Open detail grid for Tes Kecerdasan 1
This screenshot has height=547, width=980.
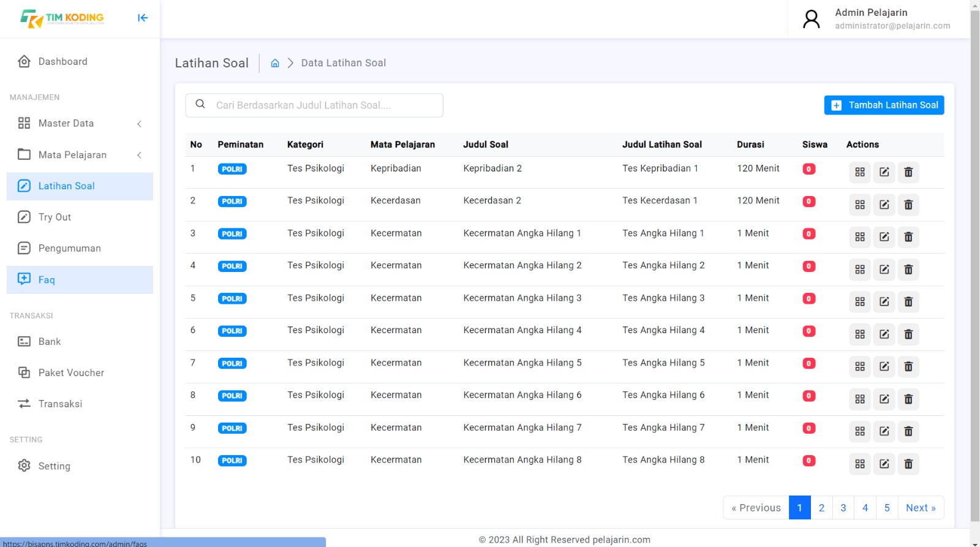[860, 205]
